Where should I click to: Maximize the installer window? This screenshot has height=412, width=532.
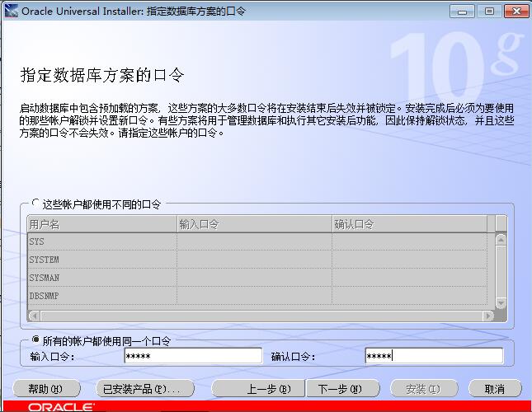coord(489,12)
